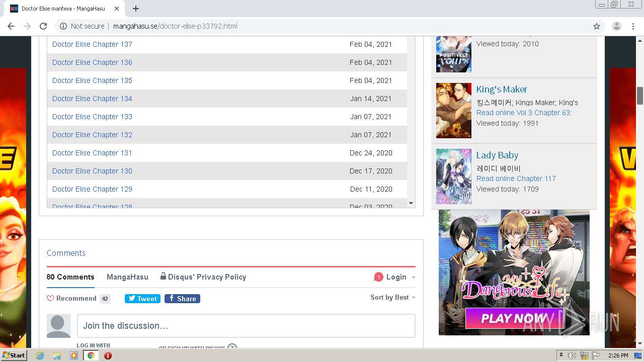Viewport: 644px width, 362px height.
Task: Open the King's Maker title link
Action: click(x=502, y=89)
